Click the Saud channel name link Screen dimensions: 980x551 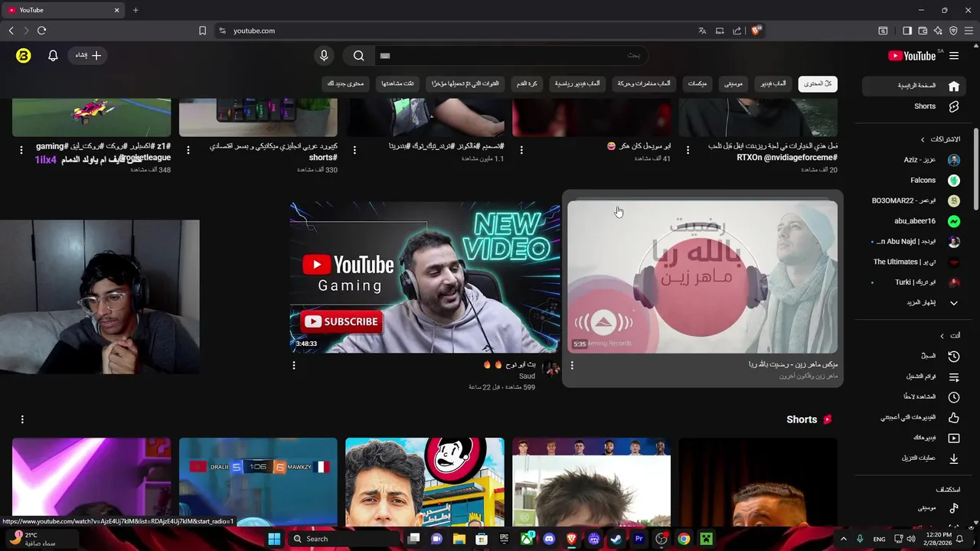pyautogui.click(x=527, y=377)
